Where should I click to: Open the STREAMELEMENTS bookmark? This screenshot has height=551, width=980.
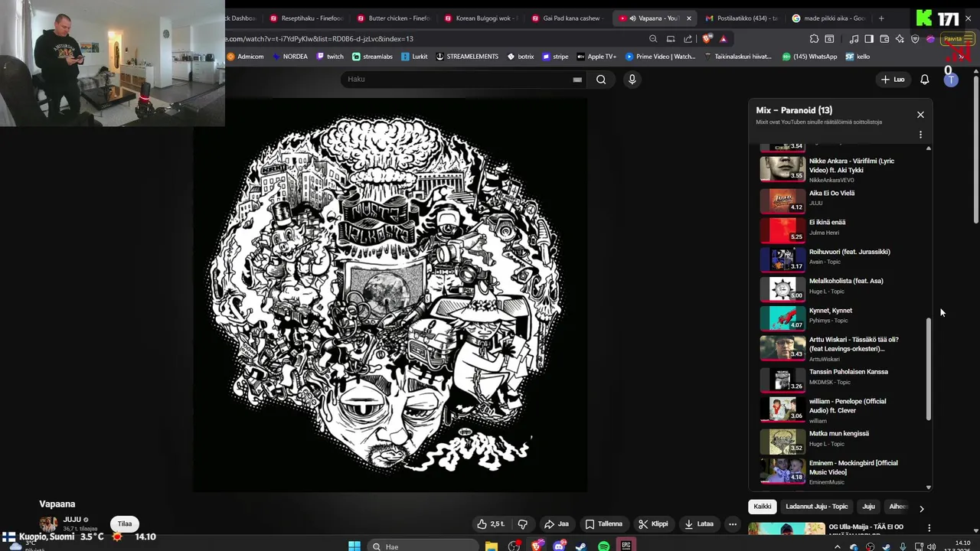point(467,57)
